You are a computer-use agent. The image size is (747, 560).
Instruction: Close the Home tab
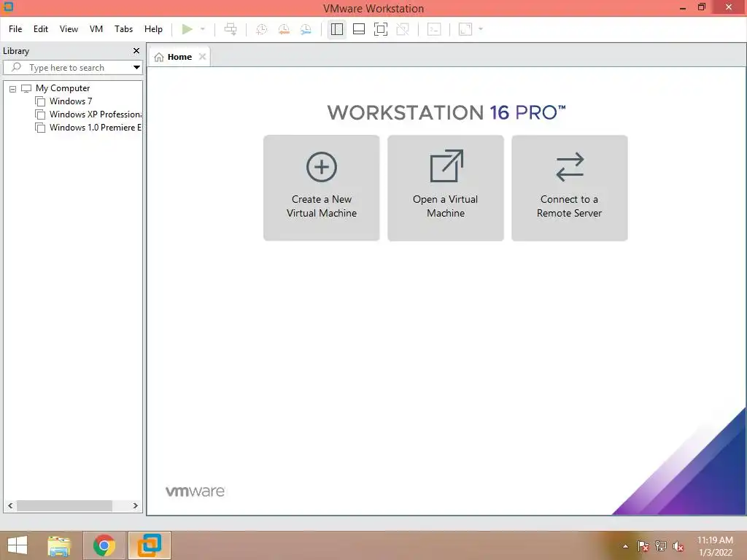[203, 57]
